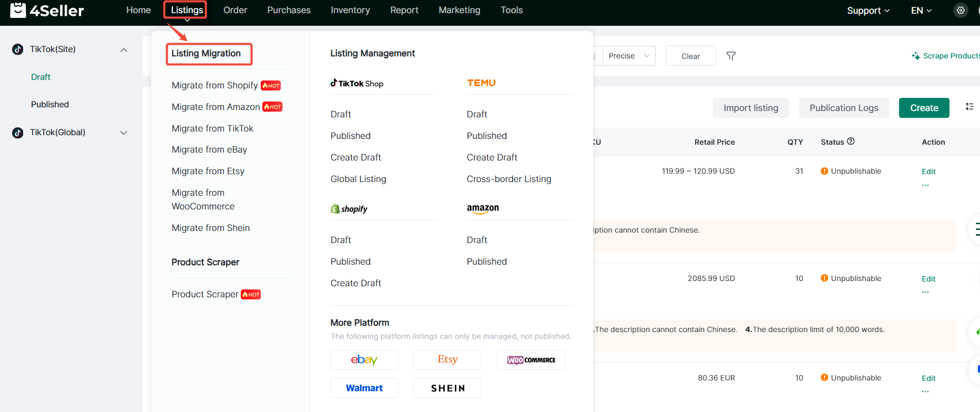Screen dimensions: 980x412
Task: Select Published in TikTok(Site) sidebar
Action: [x=49, y=104]
